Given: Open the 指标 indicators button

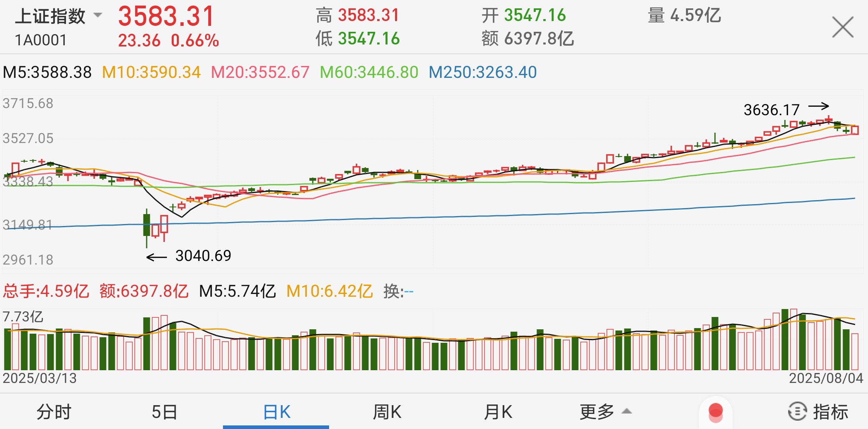Looking at the screenshot, I should (x=818, y=412).
